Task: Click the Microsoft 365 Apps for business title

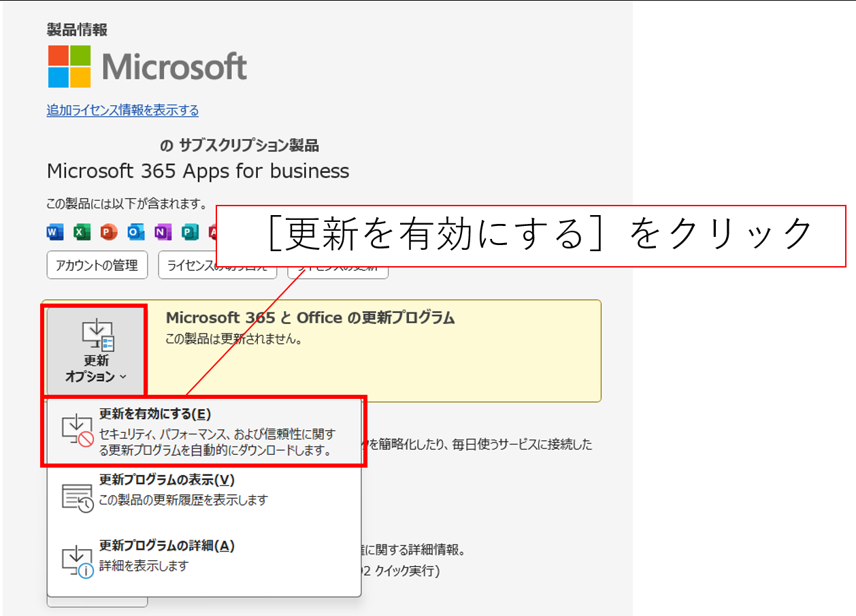Action: tap(198, 171)
